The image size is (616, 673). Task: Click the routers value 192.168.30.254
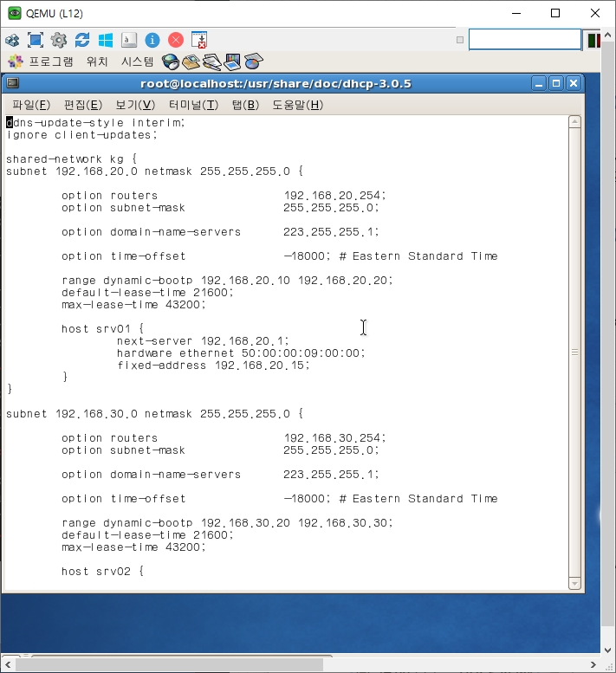334,438
